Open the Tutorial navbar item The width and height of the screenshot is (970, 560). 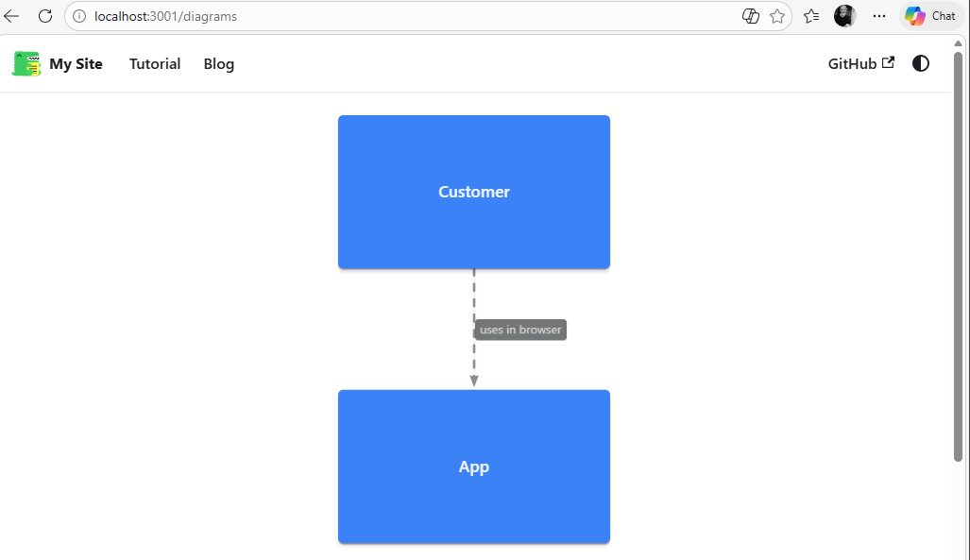(155, 64)
